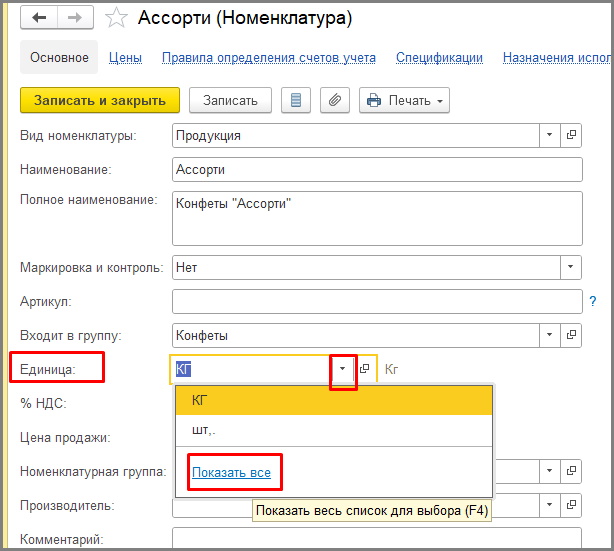Viewport: 614px width, 551px height.
Task: Open the reports list icon
Action: point(295,100)
